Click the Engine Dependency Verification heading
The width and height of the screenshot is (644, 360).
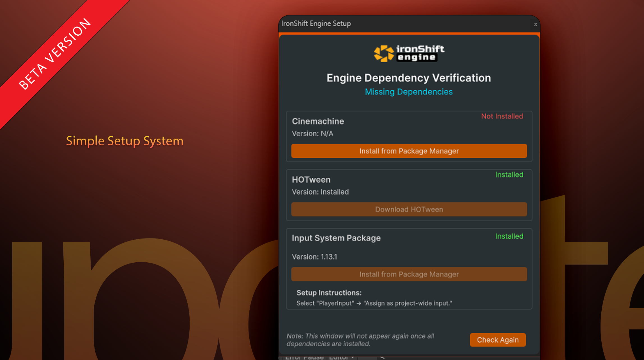pyautogui.click(x=409, y=78)
